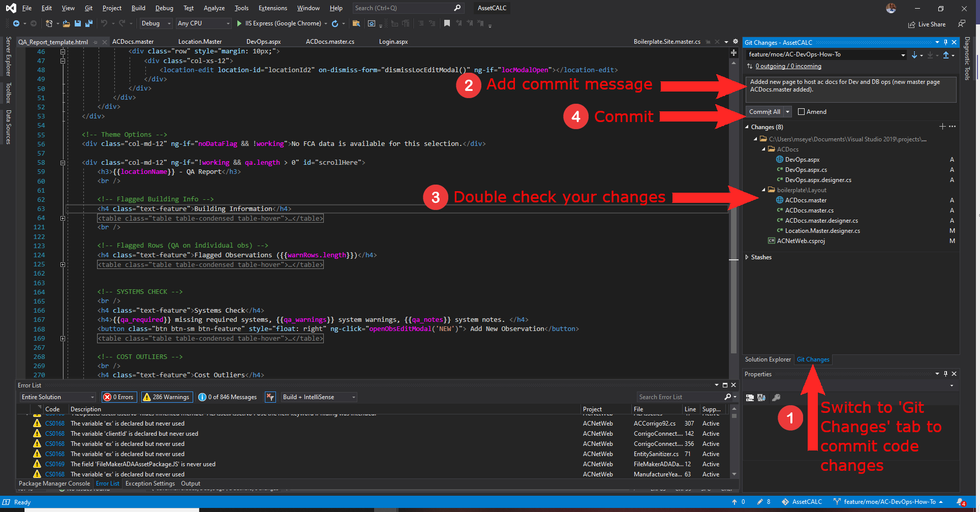Image resolution: width=980 pixels, height=512 pixels.
Task: Open the Git menu
Action: [88, 8]
